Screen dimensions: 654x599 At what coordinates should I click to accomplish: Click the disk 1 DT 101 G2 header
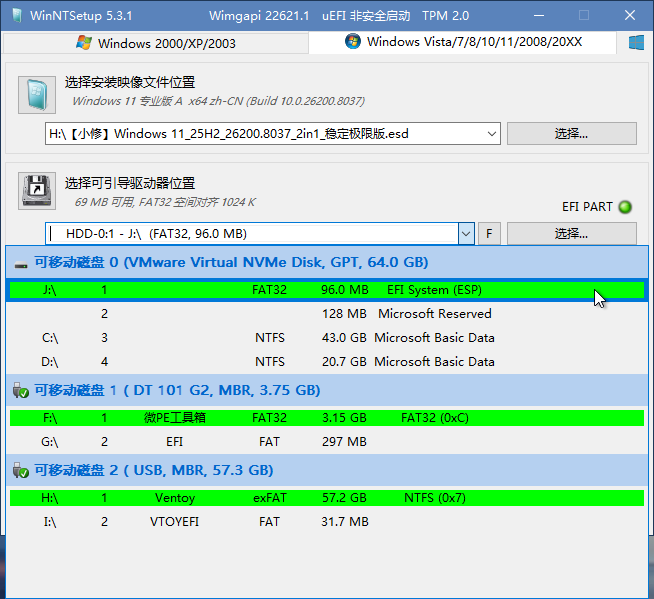[327, 390]
